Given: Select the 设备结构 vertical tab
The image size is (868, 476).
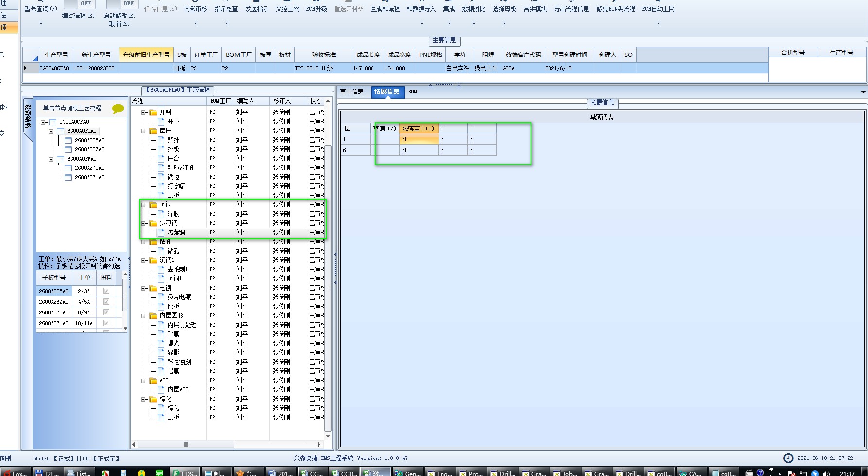Looking at the screenshot, I should point(28,117).
